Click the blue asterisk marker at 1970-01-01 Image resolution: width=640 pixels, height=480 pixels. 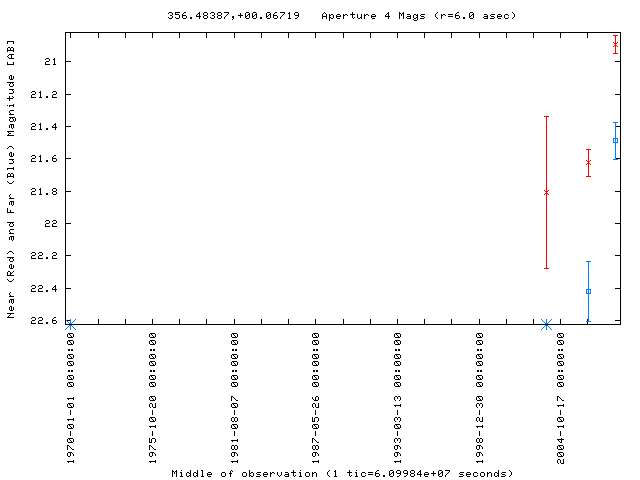[71, 325]
